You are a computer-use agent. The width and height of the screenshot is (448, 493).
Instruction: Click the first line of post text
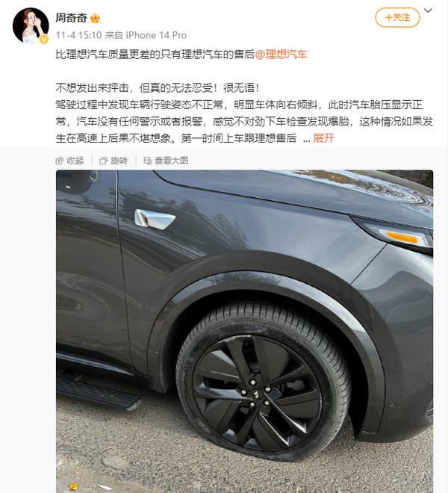point(181,55)
